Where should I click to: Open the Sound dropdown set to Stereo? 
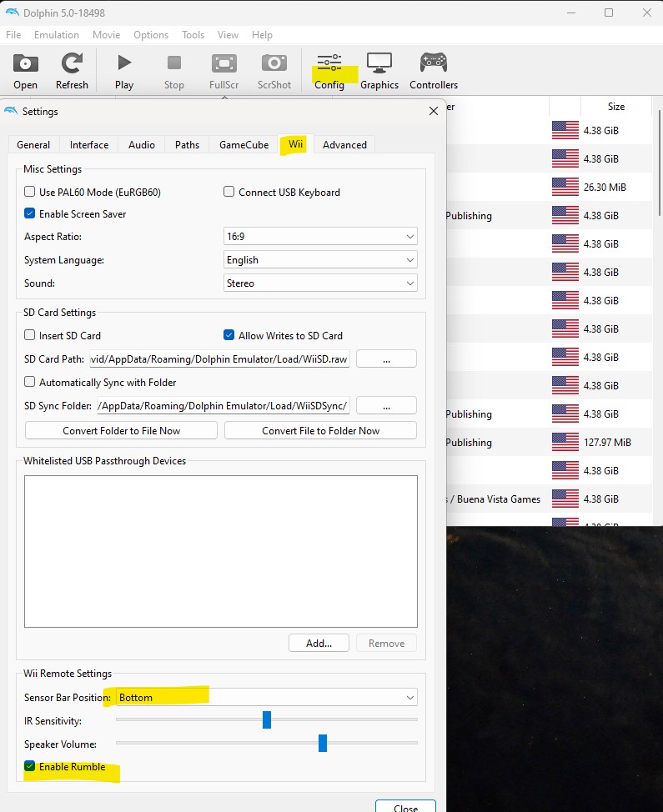320,283
